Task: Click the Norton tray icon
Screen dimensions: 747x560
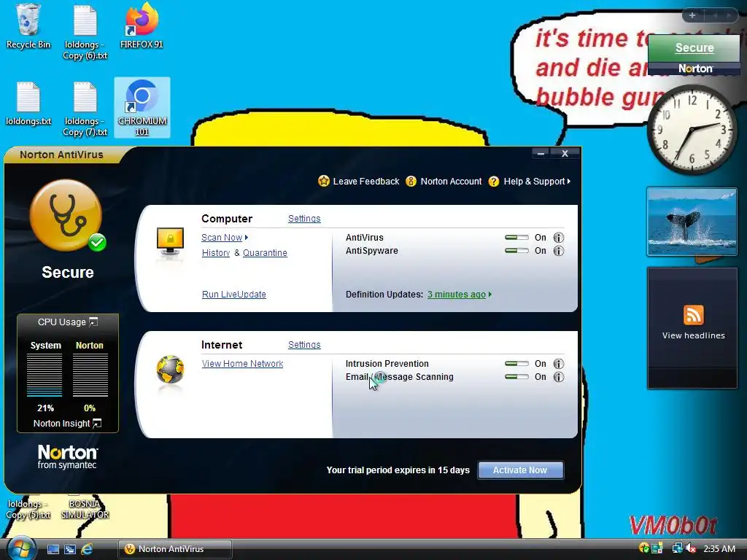Action: (x=644, y=548)
